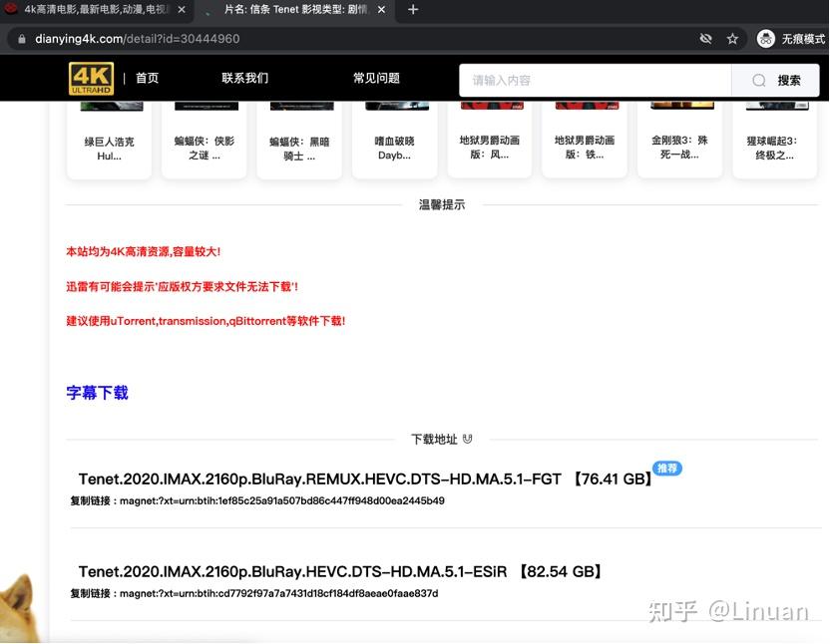
Task: Open the 嗜血破晓 Dayb... movie card
Action: [394, 141]
